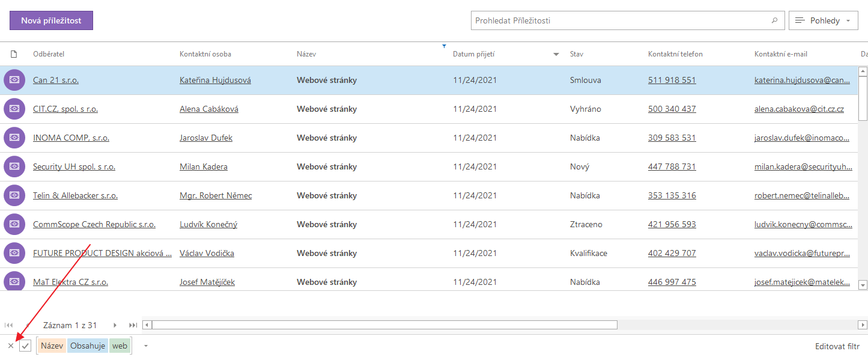Click the Ztraceno status cell
This screenshot has width=868, height=357.
[586, 225]
